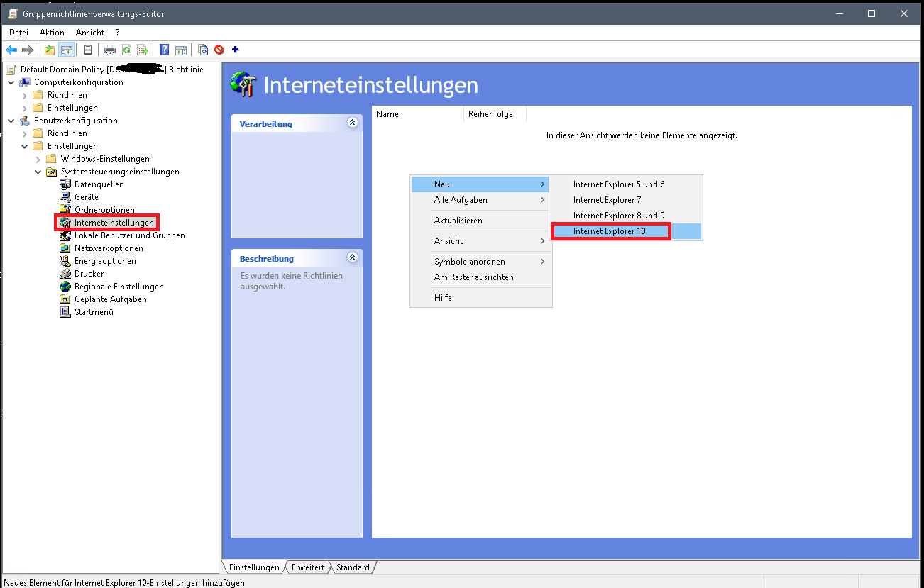
Task: Collapse the Benutzerkonfiguration tree node
Action: coord(11,121)
